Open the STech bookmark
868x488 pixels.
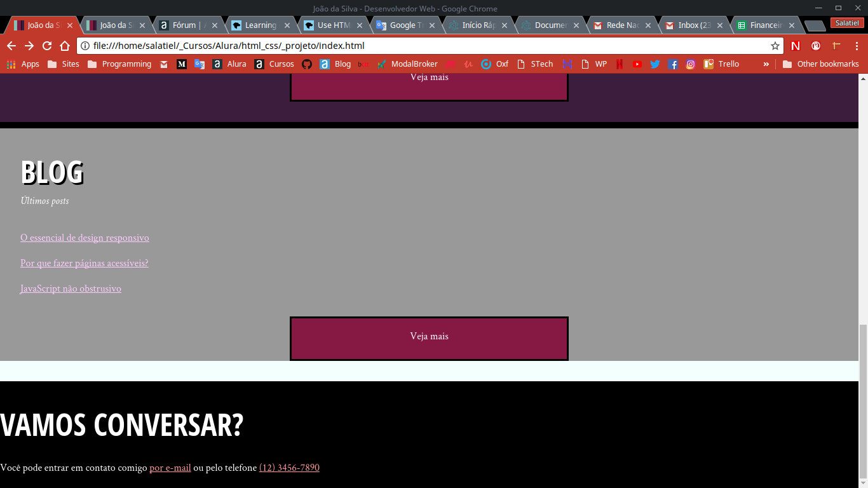coord(535,64)
